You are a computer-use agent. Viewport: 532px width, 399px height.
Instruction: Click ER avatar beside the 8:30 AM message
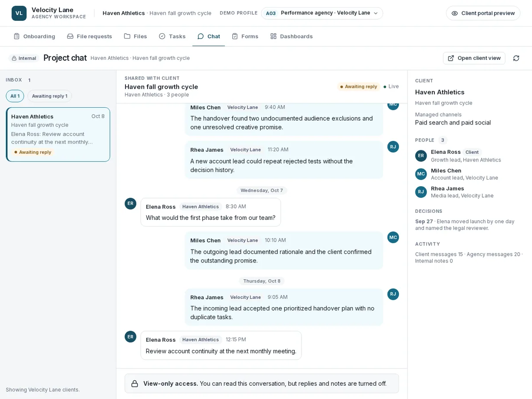130,203
